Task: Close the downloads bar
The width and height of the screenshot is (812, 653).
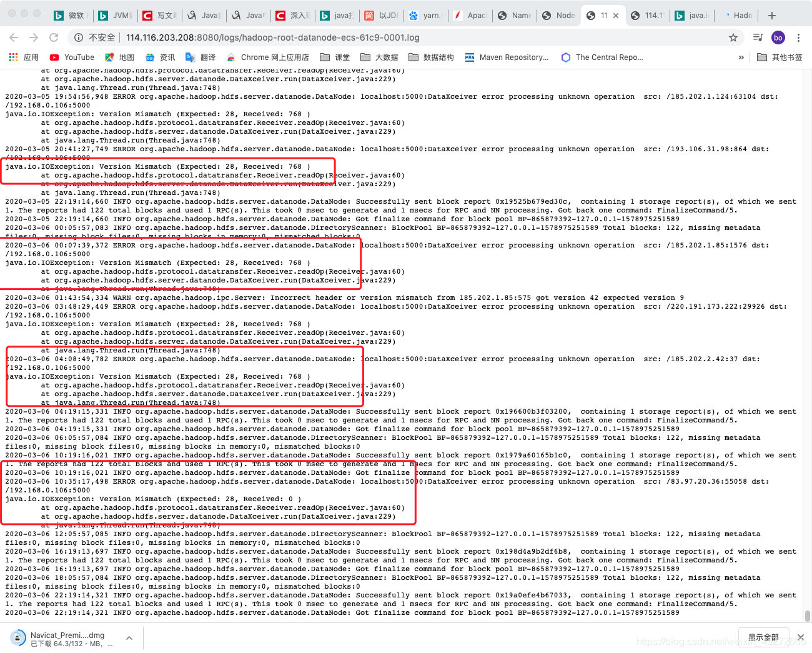Action: point(801,637)
